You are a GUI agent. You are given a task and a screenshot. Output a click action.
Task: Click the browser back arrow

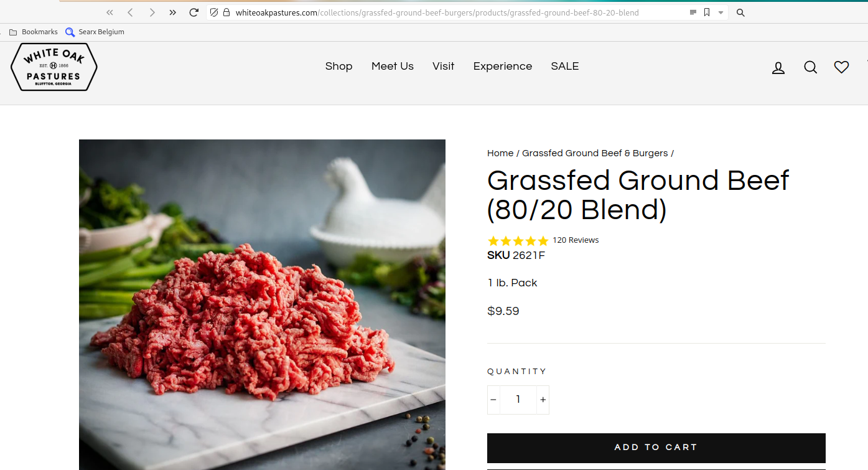tap(130, 12)
